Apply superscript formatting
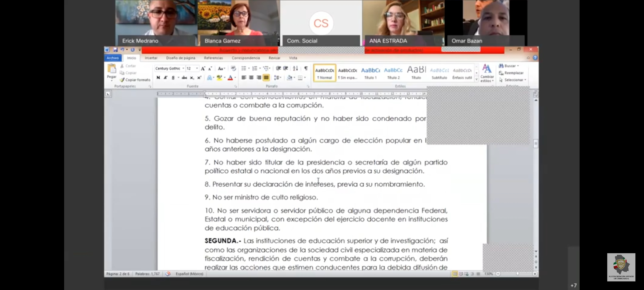 199,78
